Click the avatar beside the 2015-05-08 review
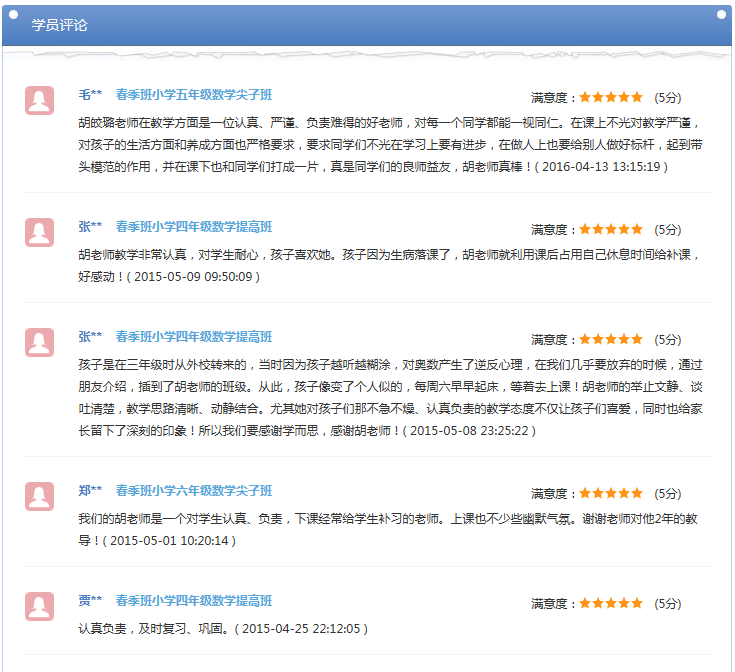The image size is (735, 672). point(39,342)
